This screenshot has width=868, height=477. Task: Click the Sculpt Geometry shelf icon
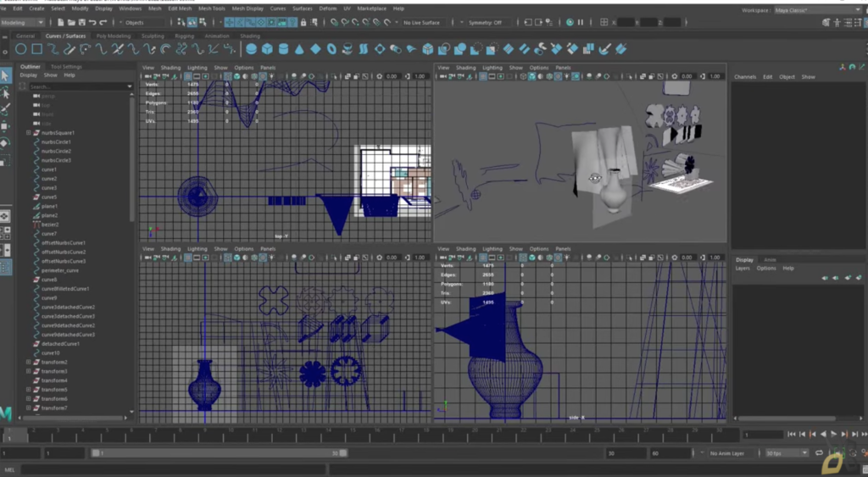(x=604, y=49)
